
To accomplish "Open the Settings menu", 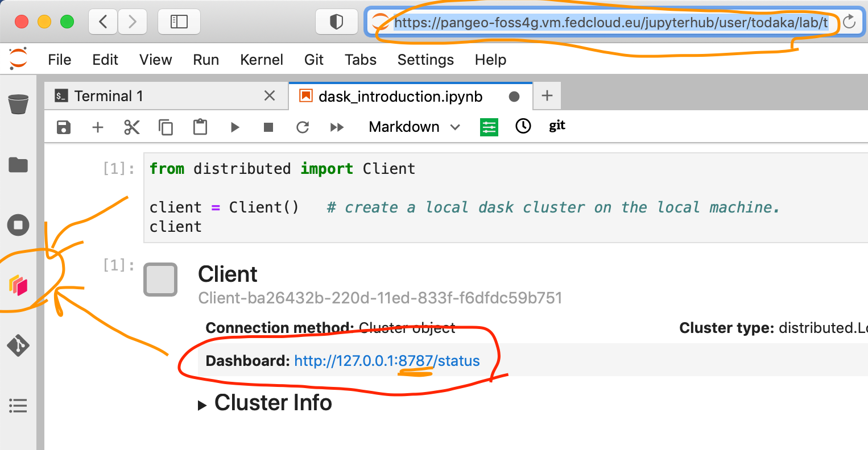I will 425,60.
